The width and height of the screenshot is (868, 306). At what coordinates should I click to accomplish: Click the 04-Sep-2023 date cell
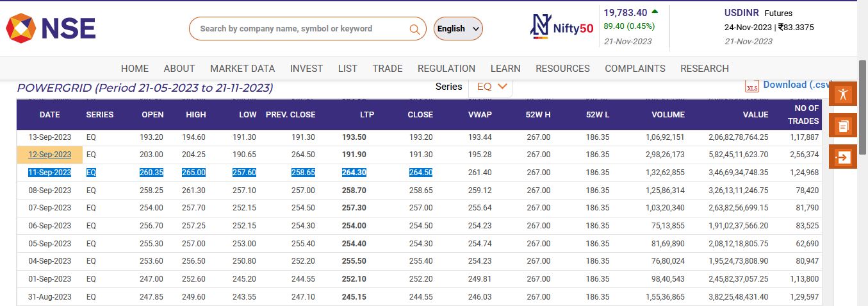50,261
